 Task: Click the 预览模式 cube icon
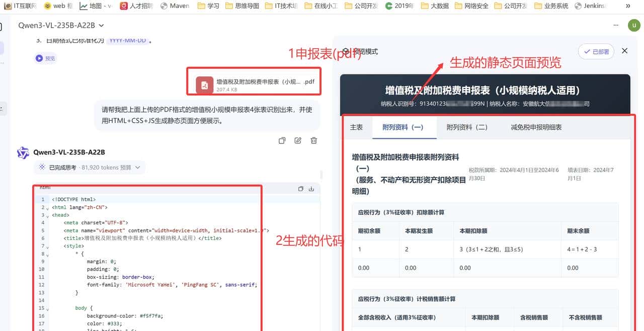click(x=346, y=50)
